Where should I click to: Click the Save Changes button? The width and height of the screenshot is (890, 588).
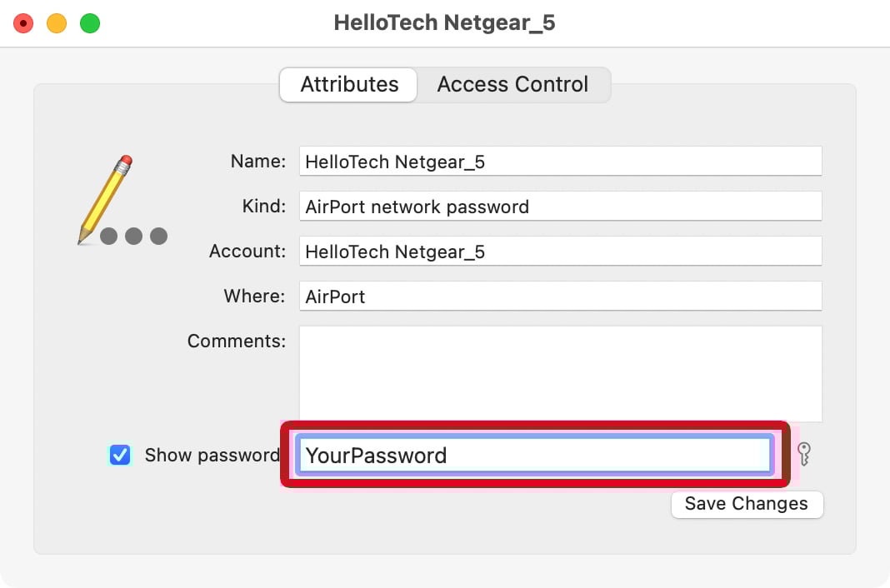tap(746, 504)
